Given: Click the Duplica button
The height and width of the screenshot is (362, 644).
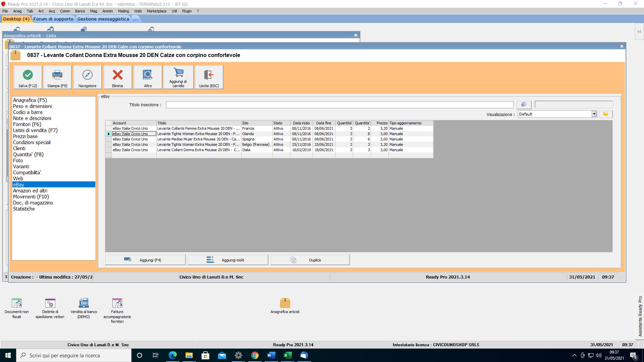Looking at the screenshot, I should point(310,260).
